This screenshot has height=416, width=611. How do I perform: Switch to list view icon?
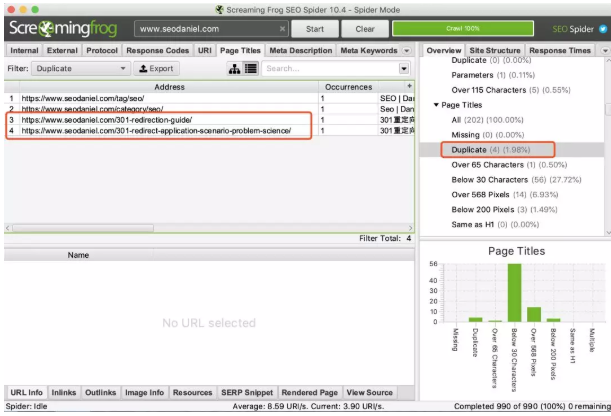249,69
